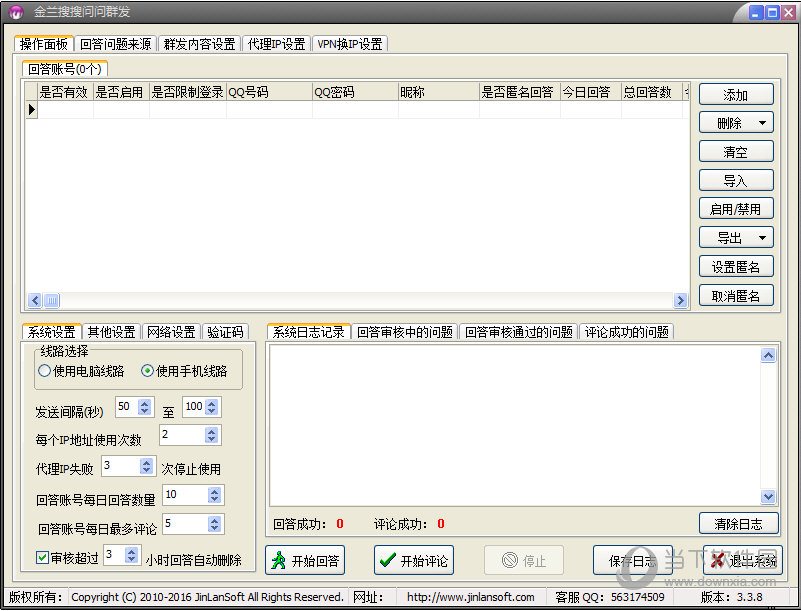The height and width of the screenshot is (611, 801).
Task: Click the 总回答数 column header
Action: pyautogui.click(x=651, y=92)
